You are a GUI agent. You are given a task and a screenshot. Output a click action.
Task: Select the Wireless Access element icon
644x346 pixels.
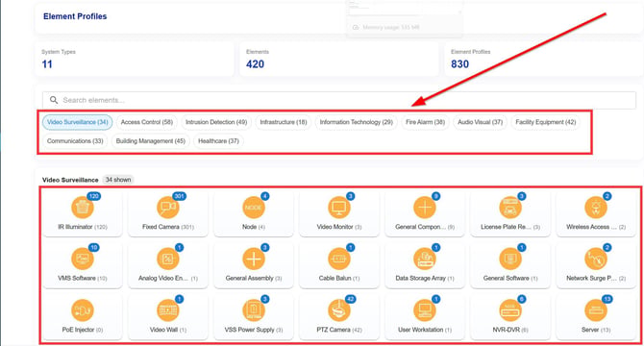(596, 208)
